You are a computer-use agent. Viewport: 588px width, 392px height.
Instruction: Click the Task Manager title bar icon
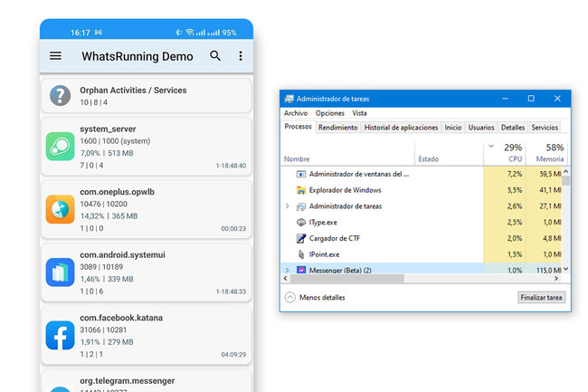289,99
